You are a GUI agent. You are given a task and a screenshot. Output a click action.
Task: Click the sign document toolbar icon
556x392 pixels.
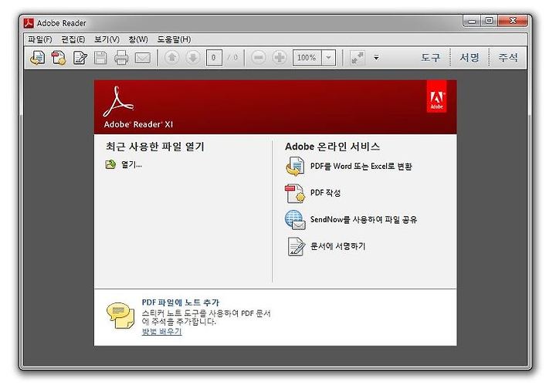click(x=80, y=57)
